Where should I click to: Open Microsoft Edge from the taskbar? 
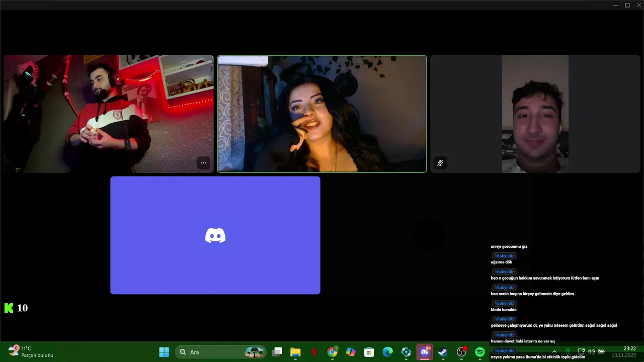[387, 352]
